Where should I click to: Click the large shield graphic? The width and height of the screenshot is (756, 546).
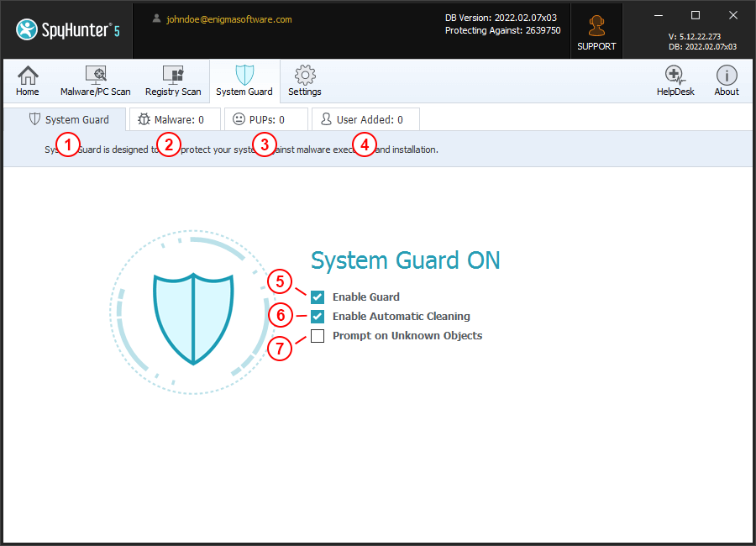click(192, 317)
